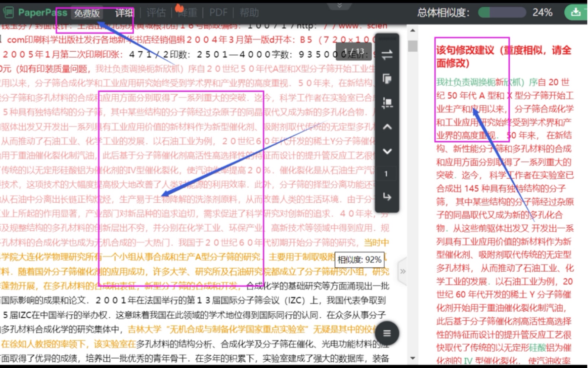Open the 免费版 tab
Viewport: 588px width, 368px height.
point(87,13)
